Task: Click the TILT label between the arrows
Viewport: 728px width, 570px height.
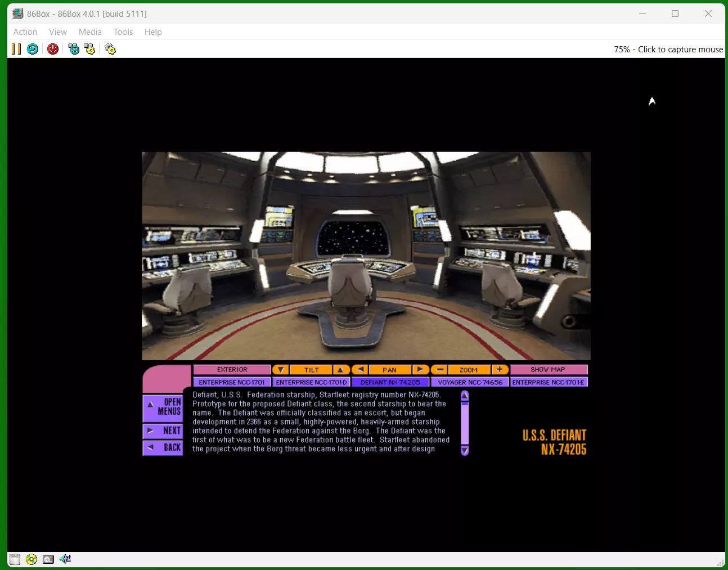Action: coord(311,370)
